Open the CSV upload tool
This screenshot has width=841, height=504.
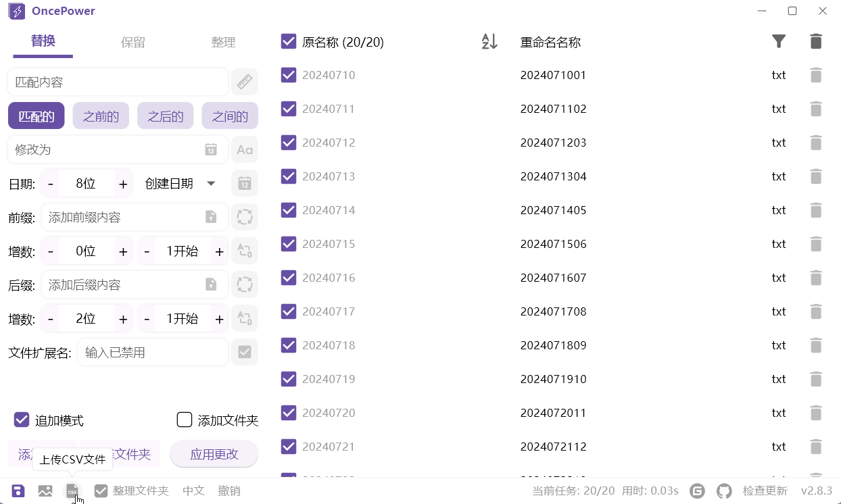(x=72, y=490)
